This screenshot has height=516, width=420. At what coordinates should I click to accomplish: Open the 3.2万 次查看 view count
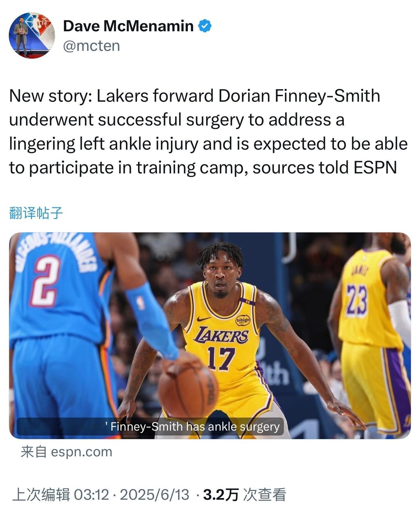coord(244,494)
